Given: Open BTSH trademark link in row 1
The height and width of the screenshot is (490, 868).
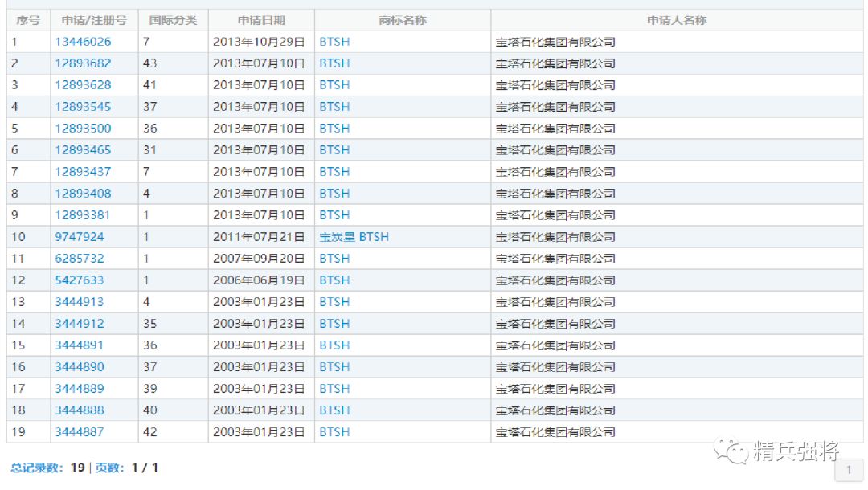Looking at the screenshot, I should click(x=334, y=42).
